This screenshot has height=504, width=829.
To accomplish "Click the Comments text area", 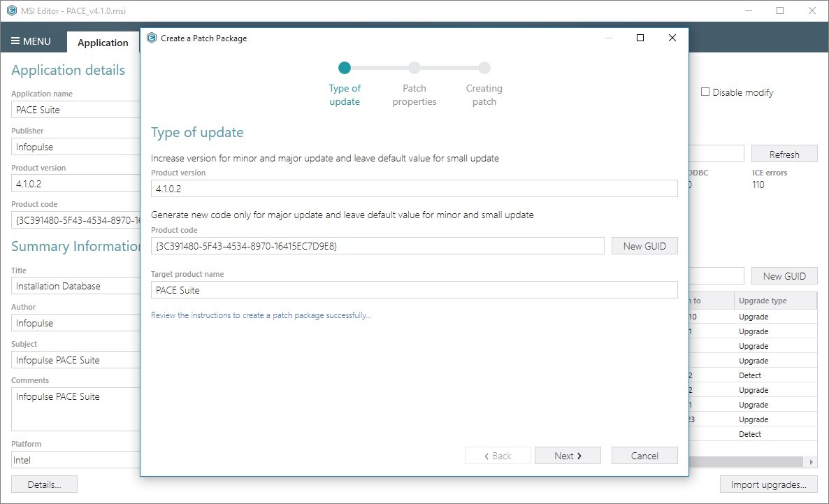I will click(75, 410).
